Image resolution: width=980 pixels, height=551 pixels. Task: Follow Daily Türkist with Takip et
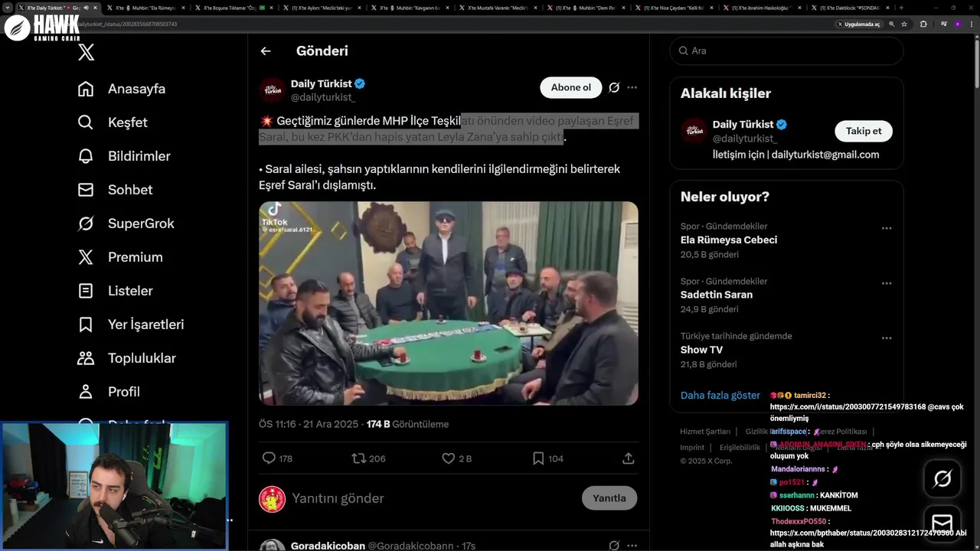click(864, 131)
